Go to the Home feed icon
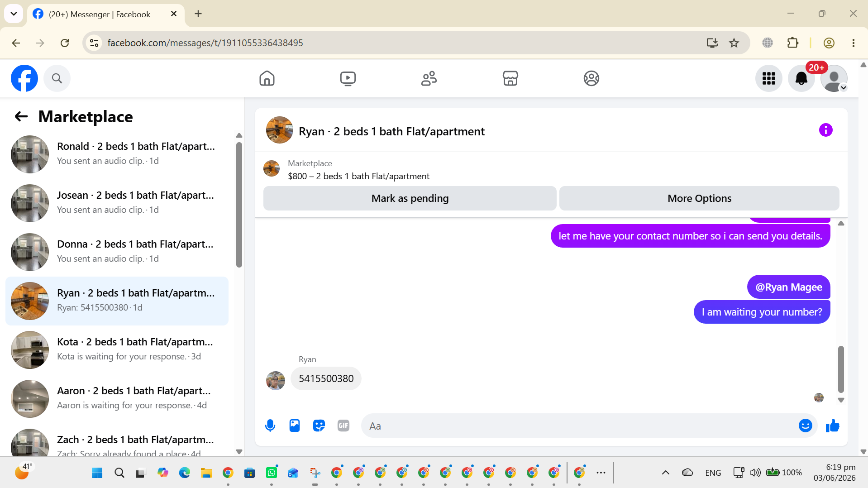Screen dimensions: 868x488 pos(267,78)
